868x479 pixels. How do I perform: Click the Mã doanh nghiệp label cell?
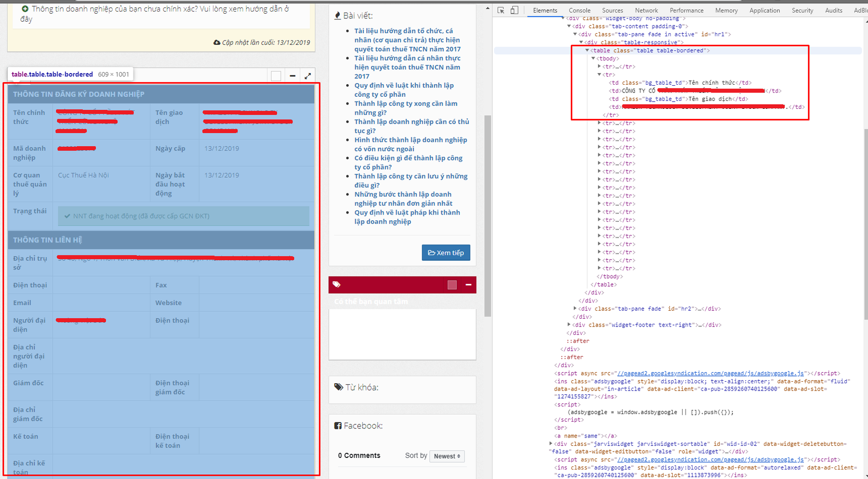[30, 153]
